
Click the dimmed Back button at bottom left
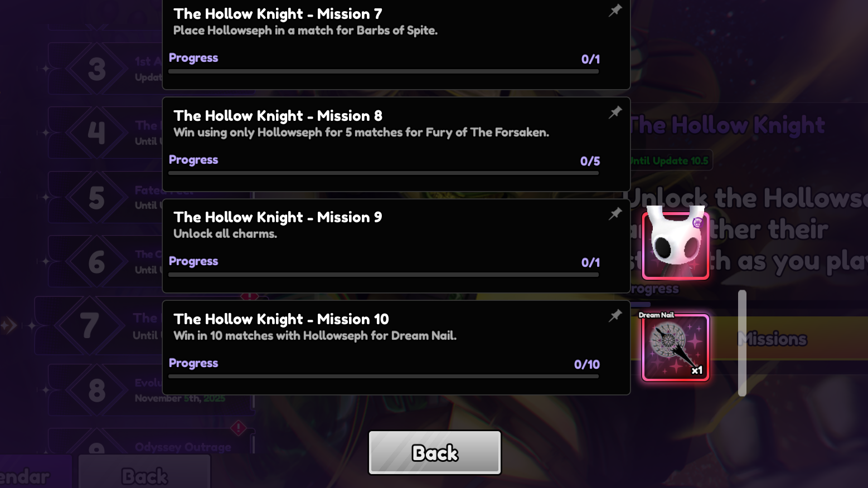coord(144,472)
